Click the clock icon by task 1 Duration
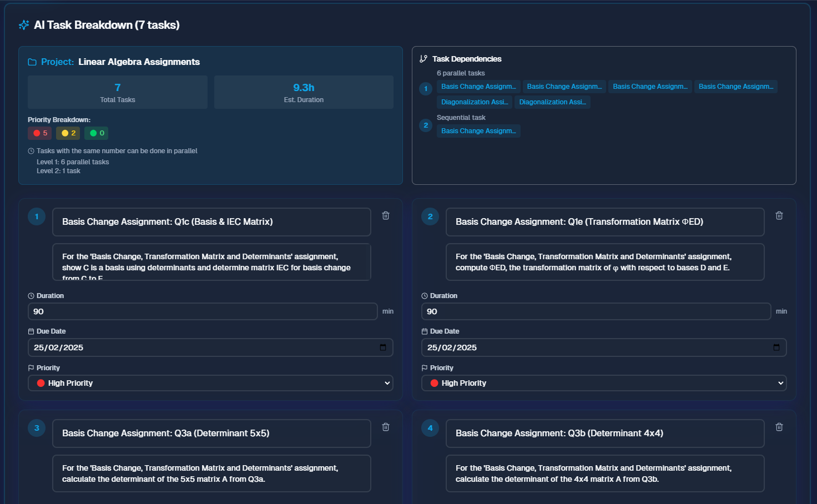 click(x=31, y=296)
